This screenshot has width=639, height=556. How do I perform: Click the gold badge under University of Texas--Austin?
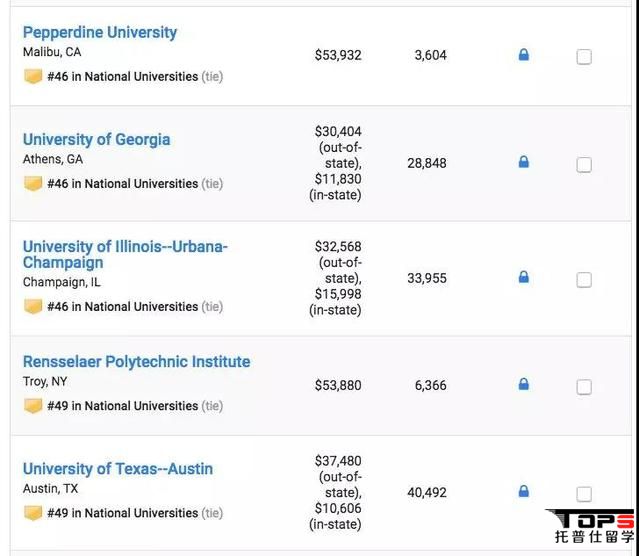(x=33, y=513)
